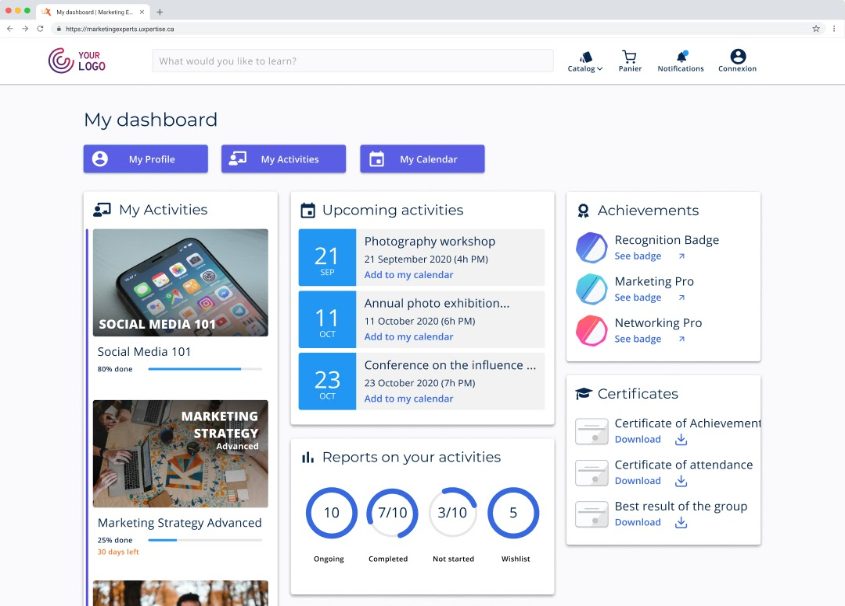Open the My Profile button
Image resolution: width=845 pixels, height=606 pixels.
(x=146, y=159)
